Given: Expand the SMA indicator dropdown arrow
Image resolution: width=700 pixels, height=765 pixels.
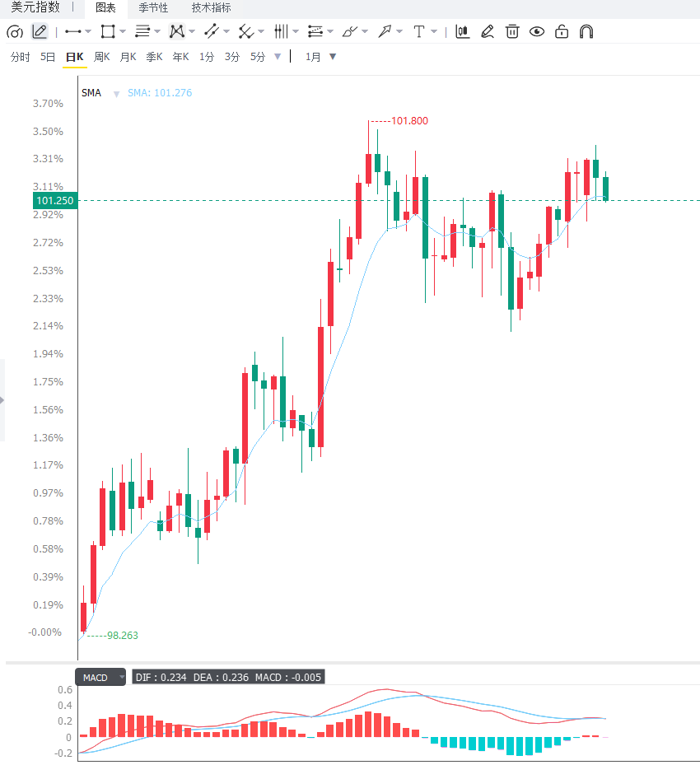Looking at the screenshot, I should tap(116, 94).
